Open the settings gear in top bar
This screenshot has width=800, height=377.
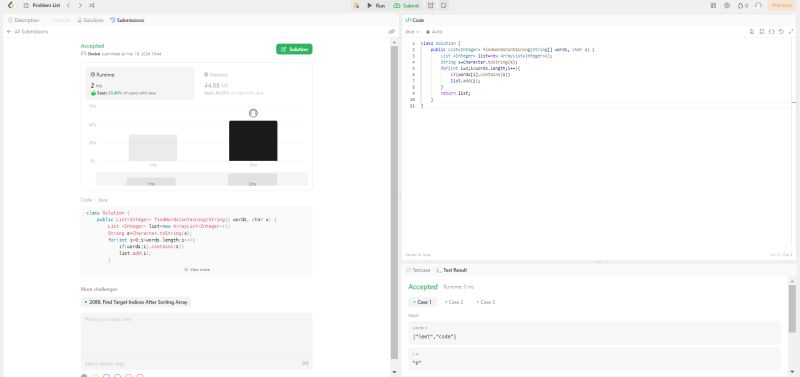click(727, 5)
